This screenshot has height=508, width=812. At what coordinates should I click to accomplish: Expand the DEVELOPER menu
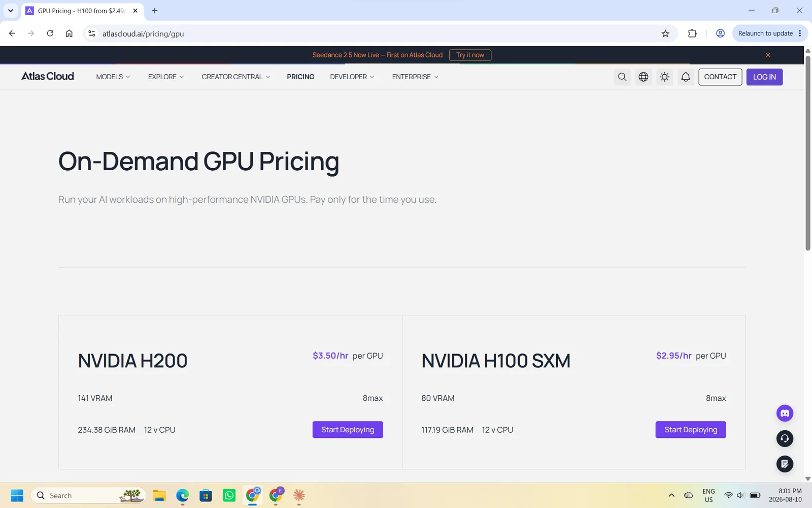tap(352, 77)
